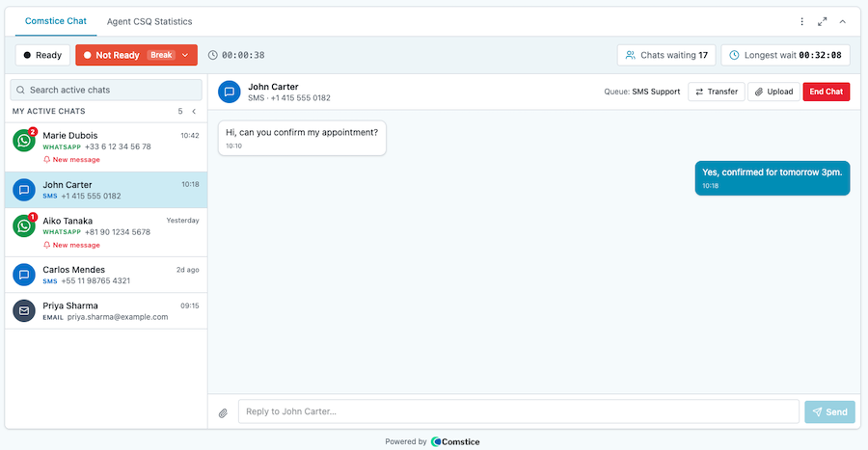868x450 pixels.
Task: Click Priya Sharma's email envelope avatar
Action: (24, 310)
